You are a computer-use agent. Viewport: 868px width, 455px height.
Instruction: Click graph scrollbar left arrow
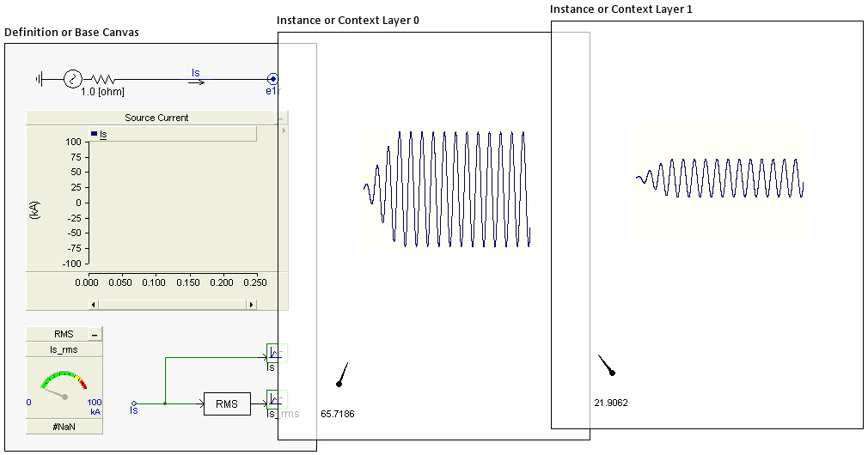[x=95, y=304]
